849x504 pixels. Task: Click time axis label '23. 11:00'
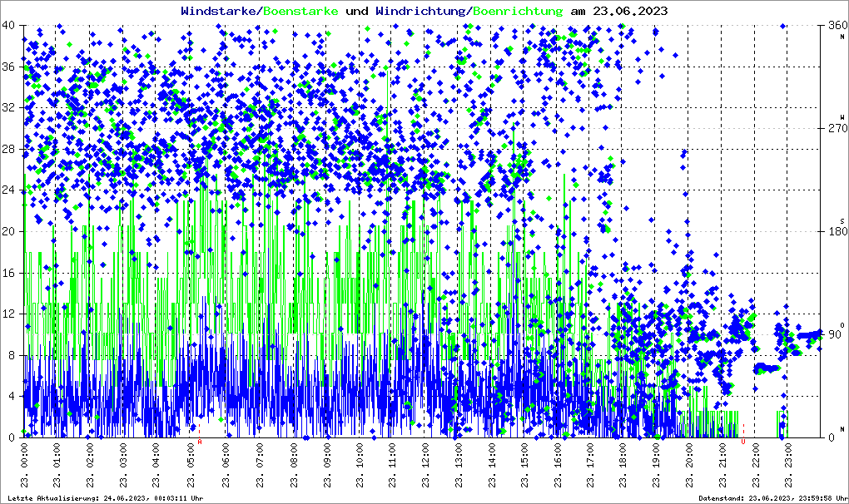coord(392,465)
